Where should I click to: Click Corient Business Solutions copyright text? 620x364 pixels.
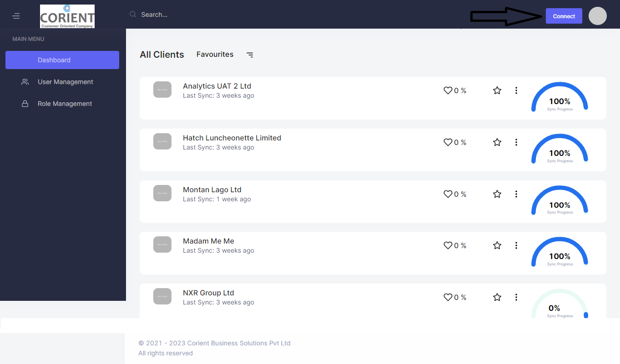214,343
